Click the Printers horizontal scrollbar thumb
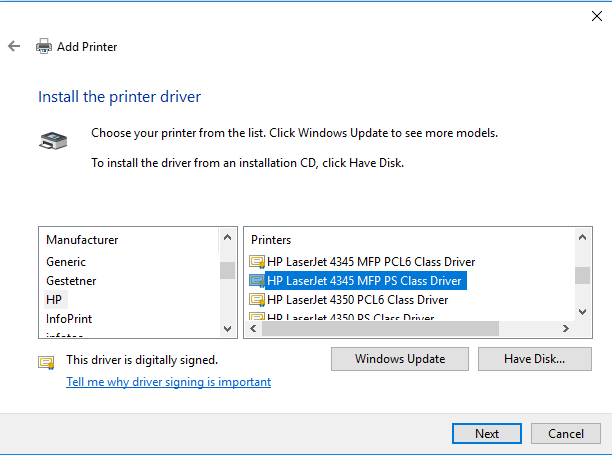Screen dimensions: 612x455 click(381, 329)
